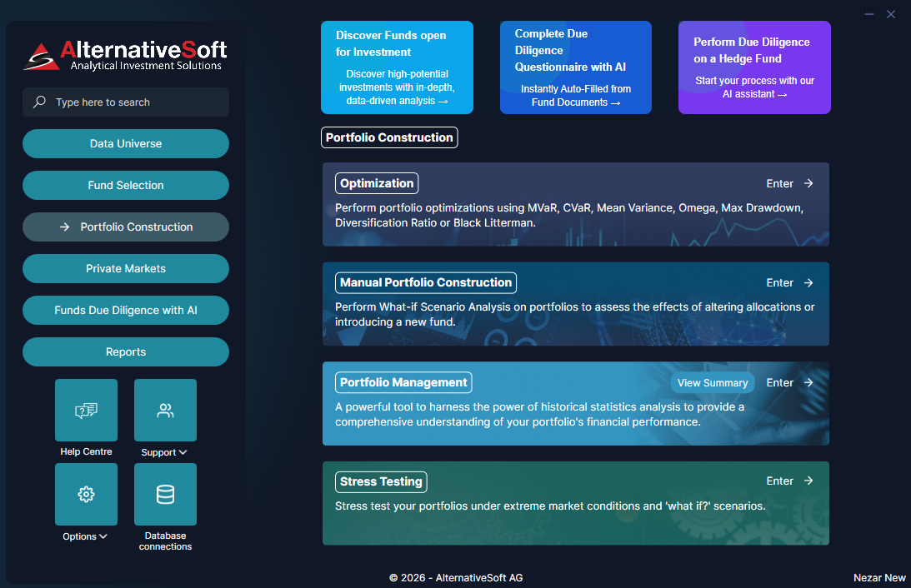
Task: Open the Data Universe section
Action: coord(126,143)
